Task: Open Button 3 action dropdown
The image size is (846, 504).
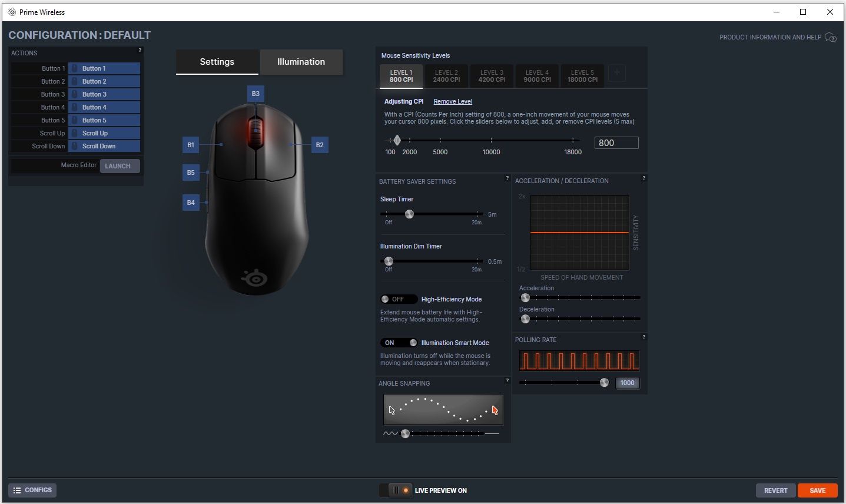Action: (104, 94)
